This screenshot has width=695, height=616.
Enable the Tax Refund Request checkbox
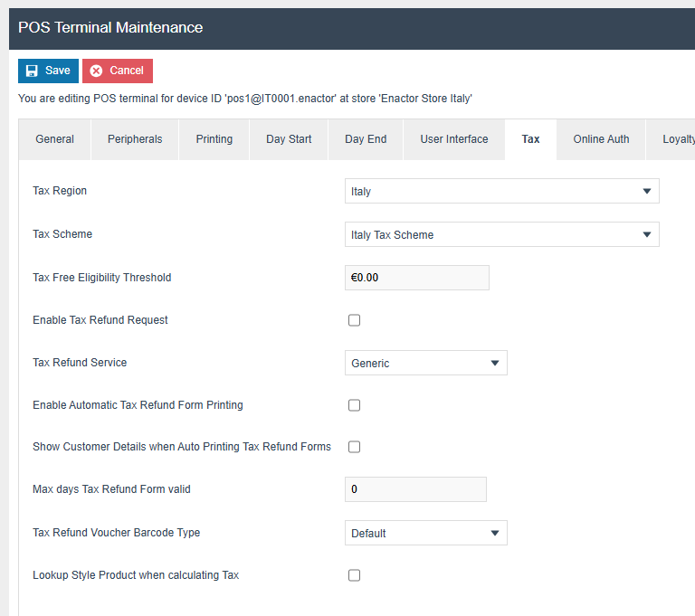tap(355, 320)
